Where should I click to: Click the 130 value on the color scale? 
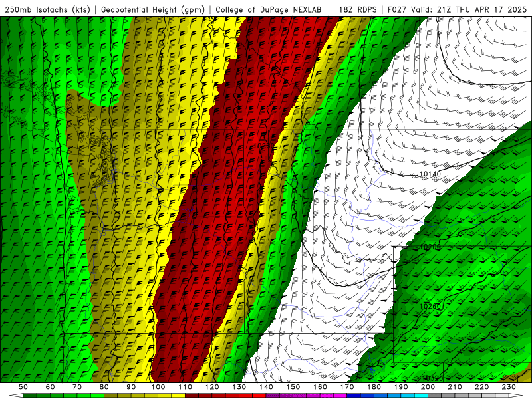tap(239, 387)
